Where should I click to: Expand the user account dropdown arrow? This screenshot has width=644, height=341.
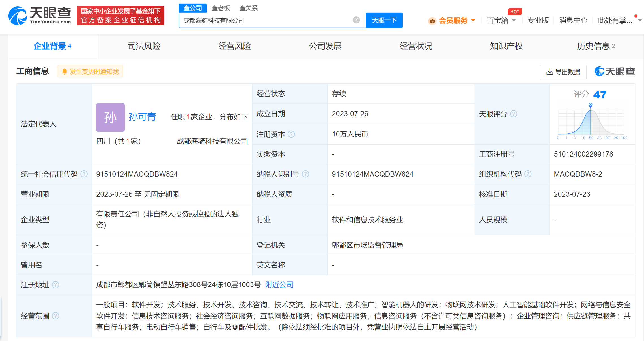pos(640,20)
